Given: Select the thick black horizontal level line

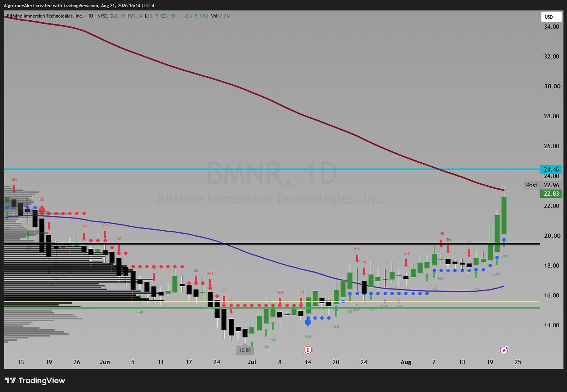Looking at the screenshot, I should pyautogui.click(x=272, y=244).
